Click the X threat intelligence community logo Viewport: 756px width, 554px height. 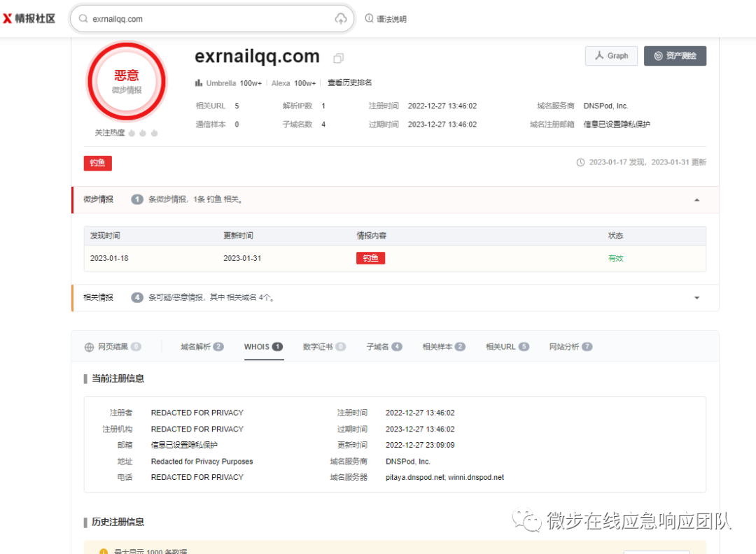(x=29, y=19)
